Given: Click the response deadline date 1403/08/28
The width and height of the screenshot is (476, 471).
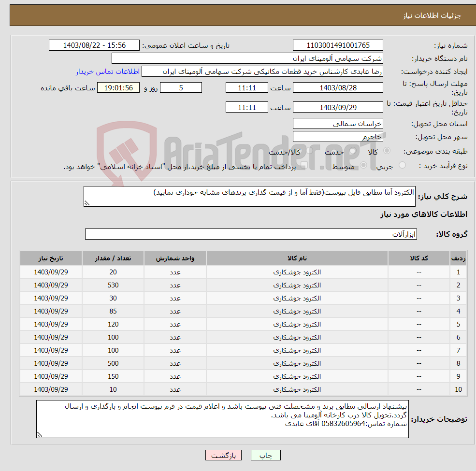Looking at the screenshot, I should pyautogui.click(x=338, y=88).
